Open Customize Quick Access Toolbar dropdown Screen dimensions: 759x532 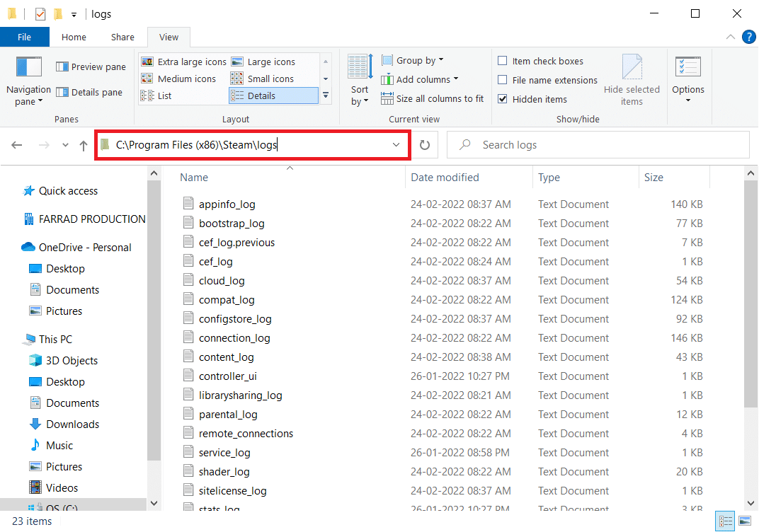[74, 15]
